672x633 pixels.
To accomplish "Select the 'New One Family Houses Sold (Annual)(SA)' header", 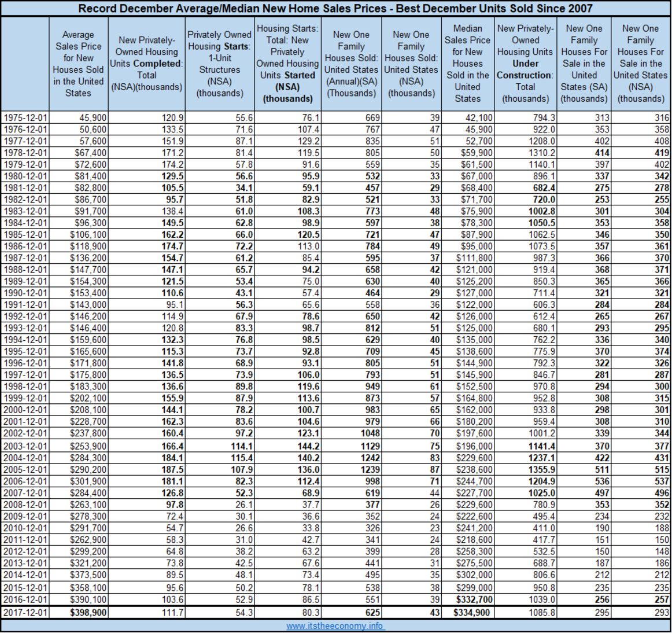I will click(x=351, y=64).
